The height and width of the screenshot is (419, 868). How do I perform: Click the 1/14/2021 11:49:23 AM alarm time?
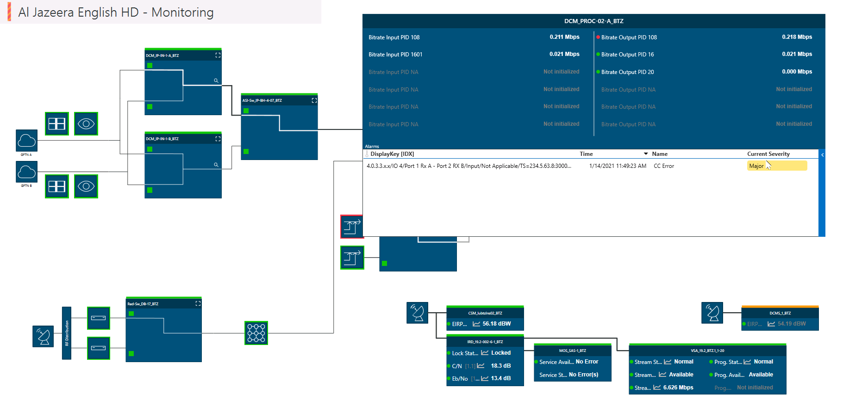618,166
